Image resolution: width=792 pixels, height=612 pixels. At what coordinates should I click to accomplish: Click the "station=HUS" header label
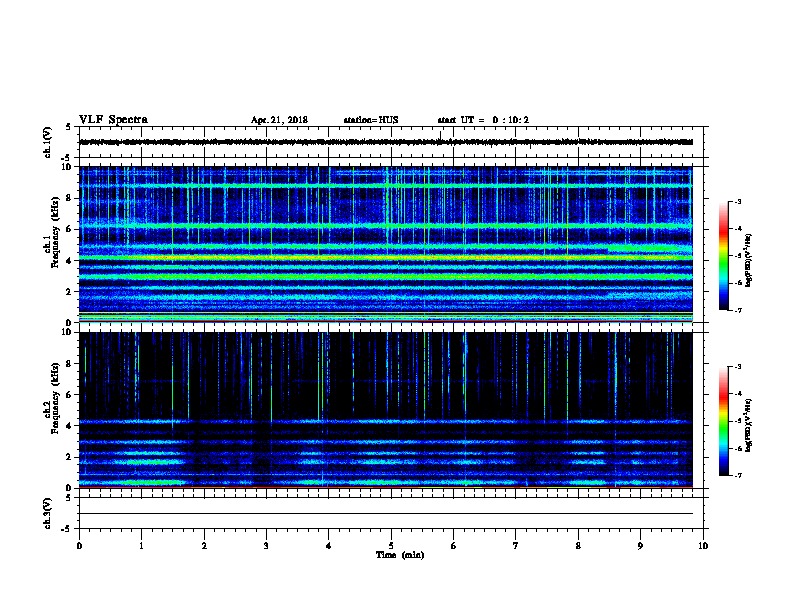point(371,120)
